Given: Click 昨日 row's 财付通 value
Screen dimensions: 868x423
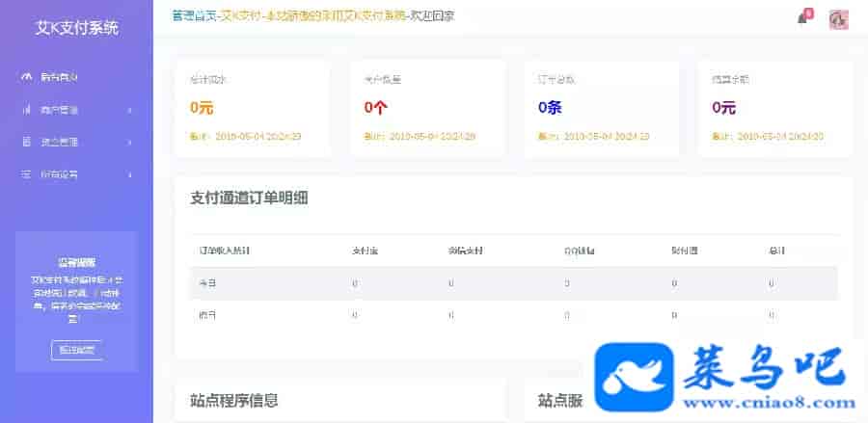Looking at the screenshot, I should pyautogui.click(x=674, y=315).
